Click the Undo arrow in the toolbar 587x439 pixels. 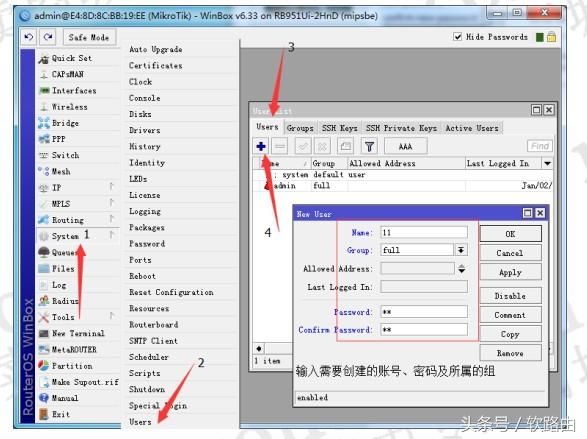tap(28, 37)
